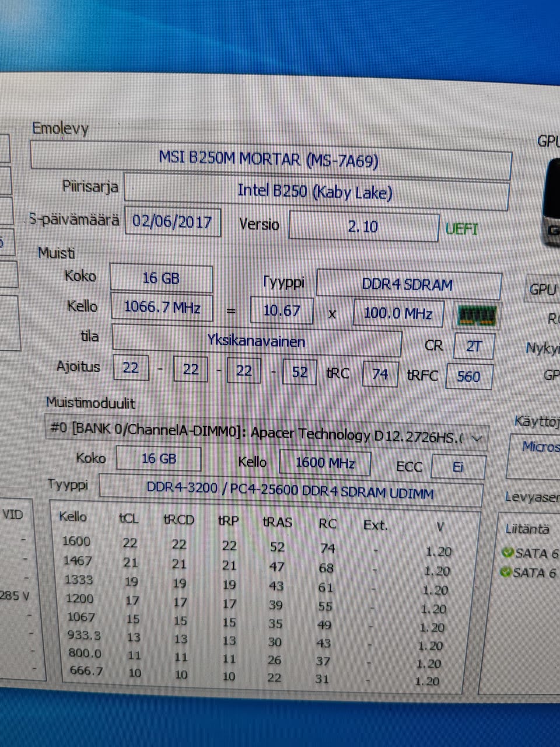Select the motherboard name field MSI B250M MORTAR
560x747 pixels.
click(x=271, y=160)
